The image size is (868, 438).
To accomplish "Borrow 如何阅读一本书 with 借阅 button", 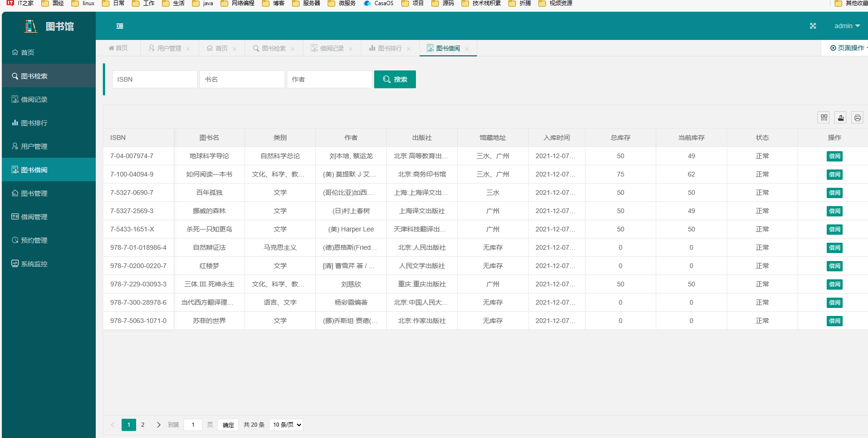I will pyautogui.click(x=834, y=174).
